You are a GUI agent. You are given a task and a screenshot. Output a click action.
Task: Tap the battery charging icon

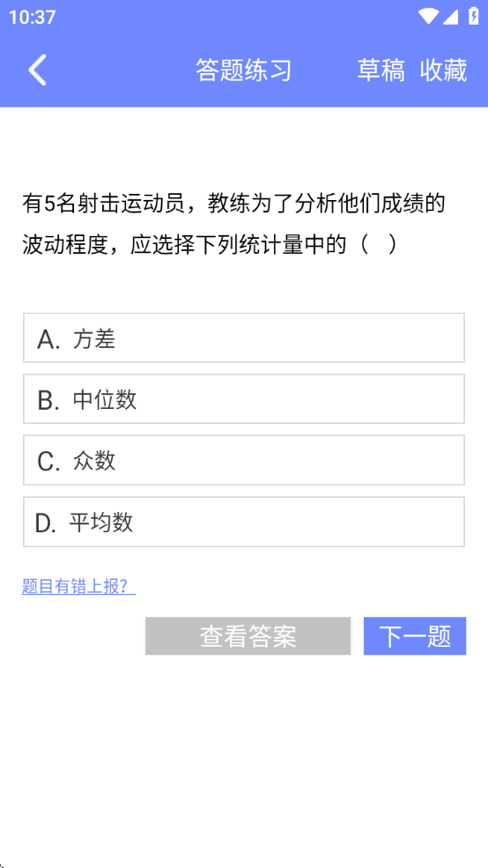point(474,16)
